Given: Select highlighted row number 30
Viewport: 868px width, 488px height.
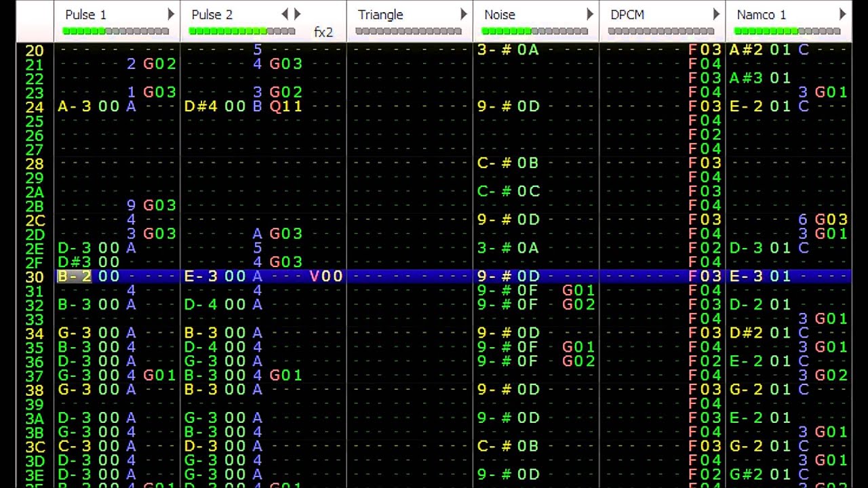Looking at the screenshot, I should click(x=35, y=277).
